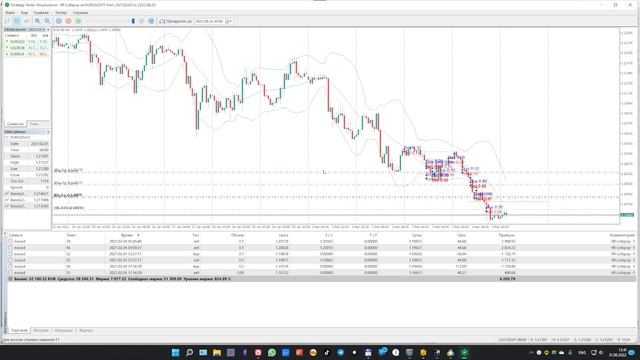Switch to the Символы tab
640x360 pixels.
tap(15, 124)
